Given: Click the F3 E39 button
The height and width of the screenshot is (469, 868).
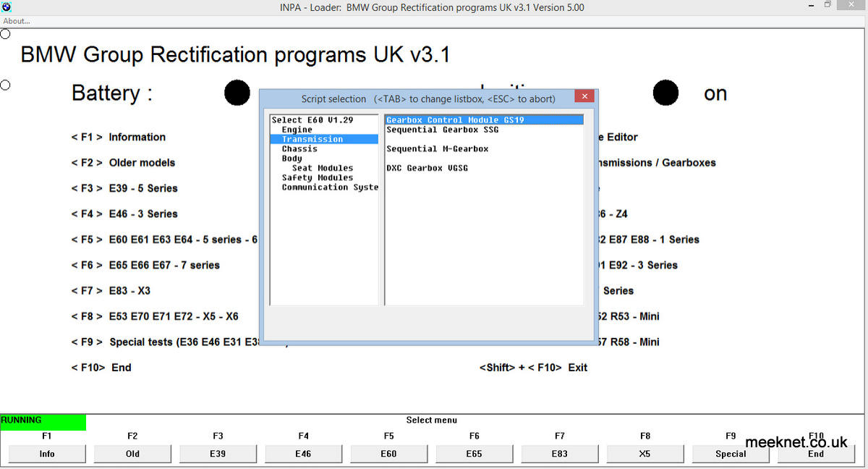Looking at the screenshot, I should 218,454.
